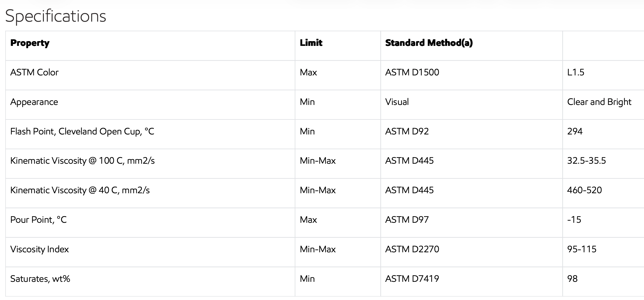Click the Specifications heading
The width and height of the screenshot is (644, 300).
point(56,16)
